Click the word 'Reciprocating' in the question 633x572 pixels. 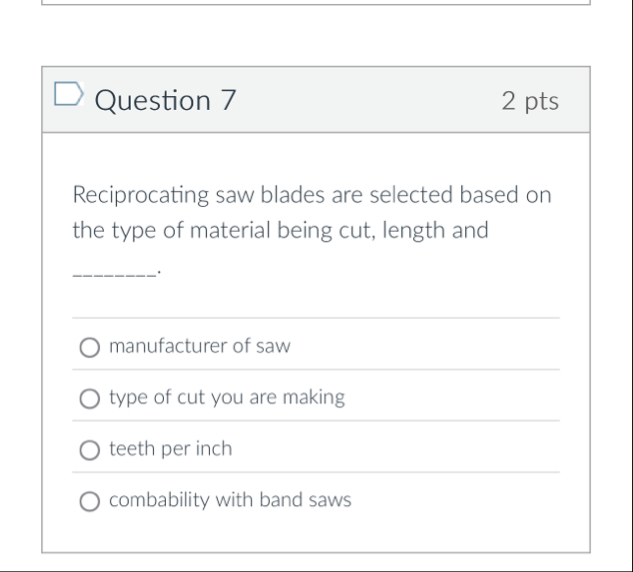[137, 194]
